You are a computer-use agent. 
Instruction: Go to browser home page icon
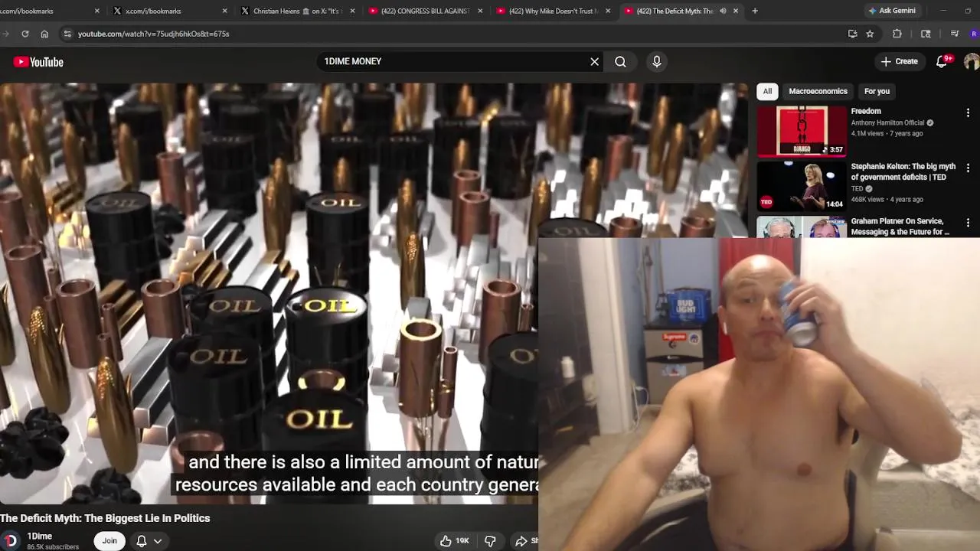click(44, 34)
